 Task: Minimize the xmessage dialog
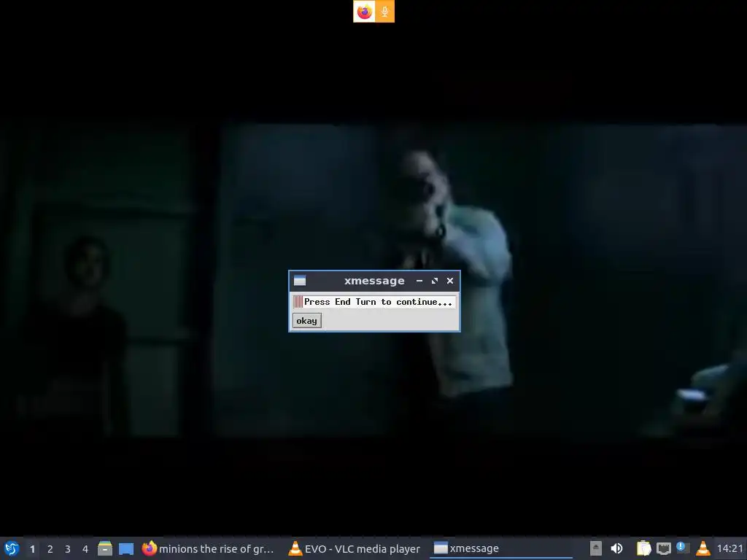pyautogui.click(x=419, y=281)
